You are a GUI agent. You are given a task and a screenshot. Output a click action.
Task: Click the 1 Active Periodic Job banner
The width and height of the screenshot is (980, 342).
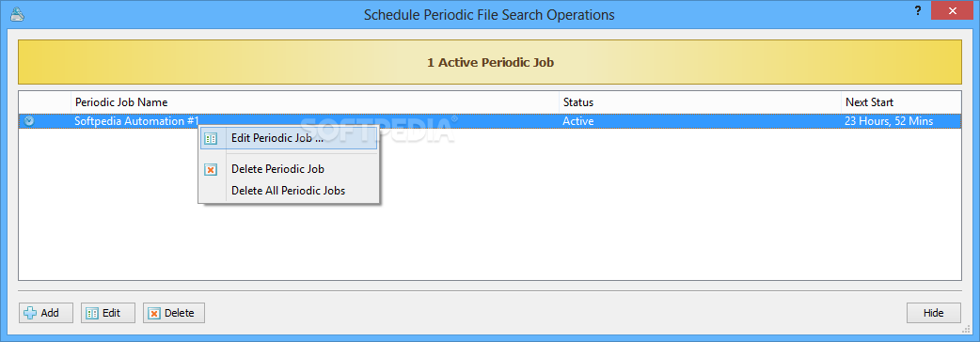coord(490,62)
